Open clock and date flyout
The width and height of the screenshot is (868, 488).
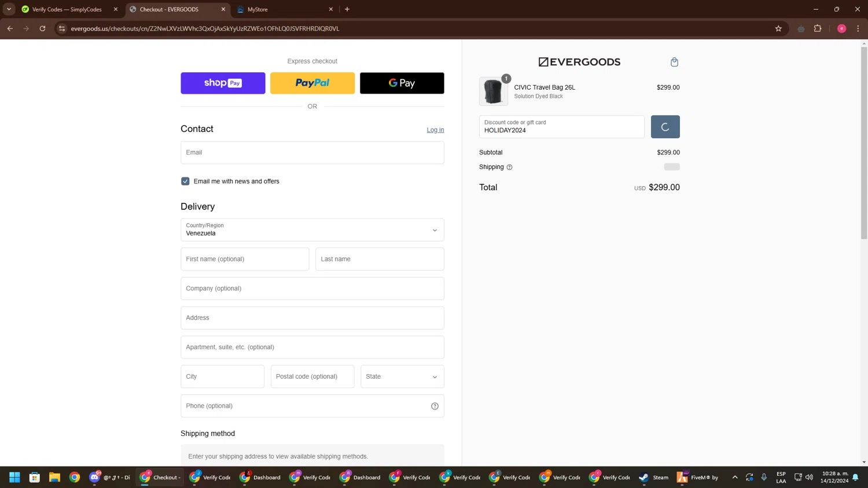(x=834, y=477)
